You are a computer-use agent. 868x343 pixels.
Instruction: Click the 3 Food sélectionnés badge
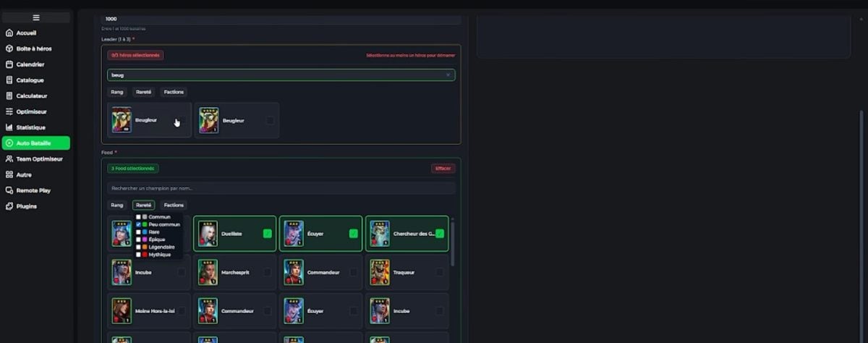click(x=133, y=169)
